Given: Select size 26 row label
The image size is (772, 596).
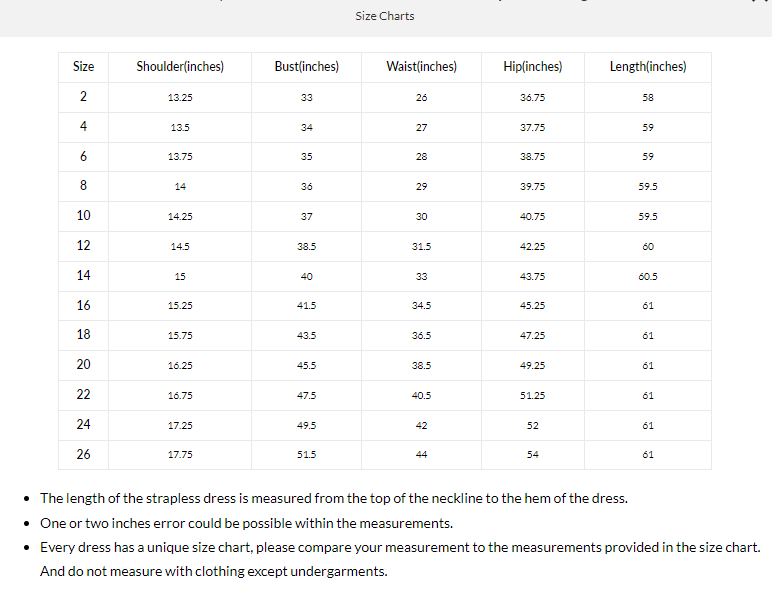Looking at the screenshot, I should [x=84, y=454].
